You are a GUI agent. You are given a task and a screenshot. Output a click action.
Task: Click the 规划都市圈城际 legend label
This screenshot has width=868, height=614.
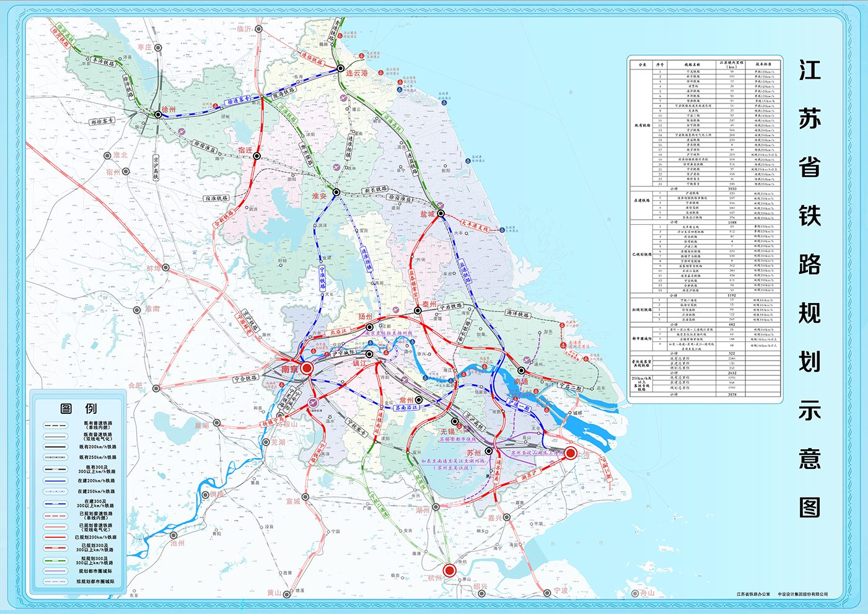coord(95,571)
